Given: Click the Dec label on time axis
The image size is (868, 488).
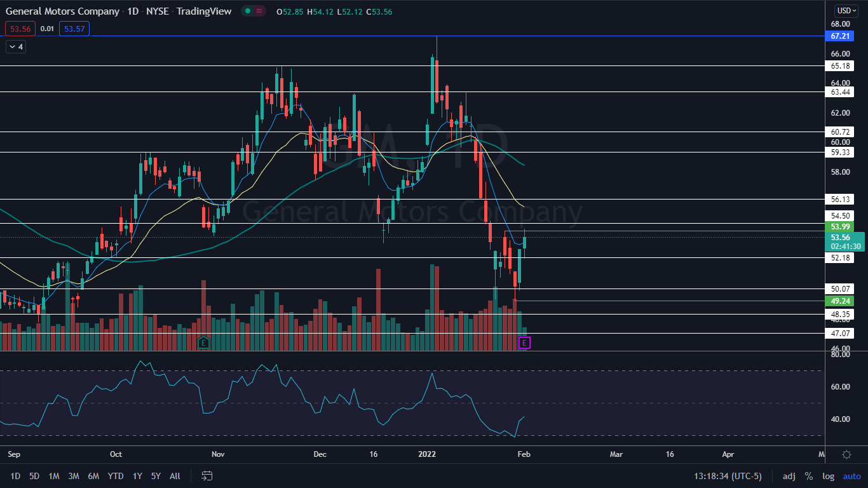Looking at the screenshot, I should [x=320, y=454].
